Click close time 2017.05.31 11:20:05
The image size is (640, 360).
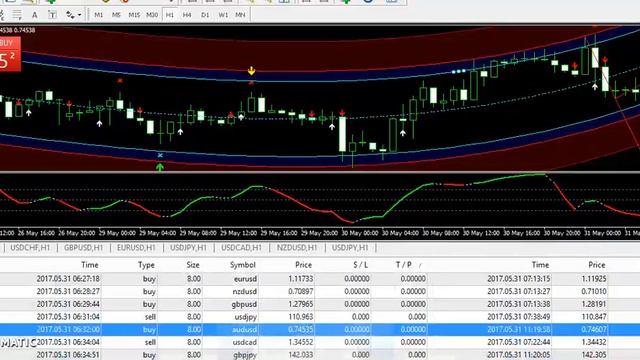[x=518, y=355]
